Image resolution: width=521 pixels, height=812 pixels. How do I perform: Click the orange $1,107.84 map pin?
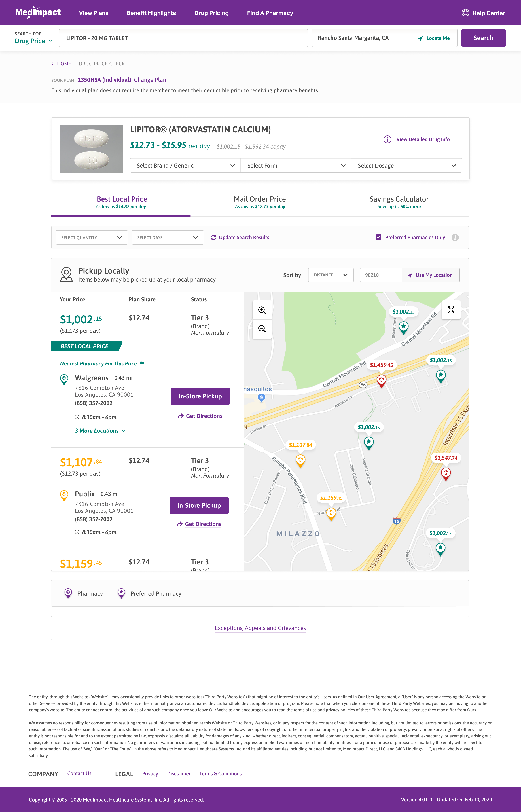300,461
